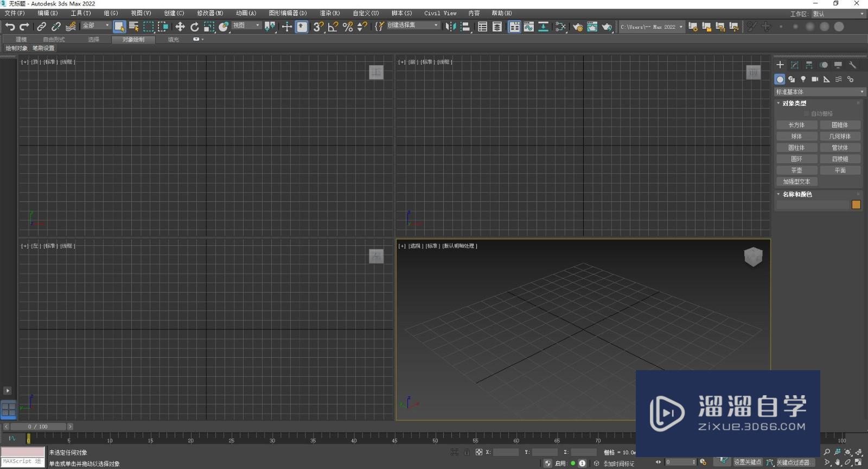
Task: Open the 标准基本体 dropdown
Action: pyautogui.click(x=819, y=92)
